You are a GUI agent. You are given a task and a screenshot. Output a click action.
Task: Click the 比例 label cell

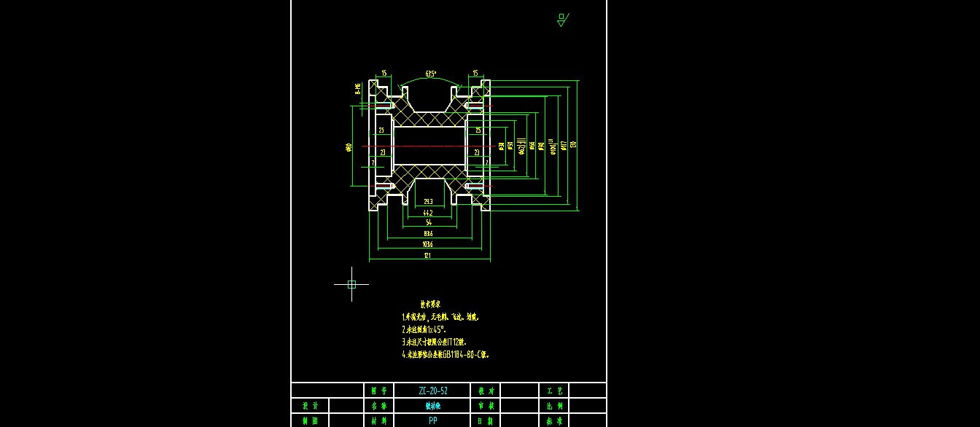point(554,405)
